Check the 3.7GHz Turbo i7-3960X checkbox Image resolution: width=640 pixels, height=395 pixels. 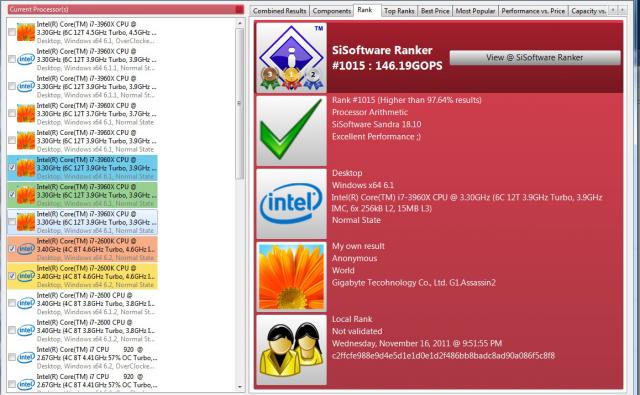click(12, 113)
